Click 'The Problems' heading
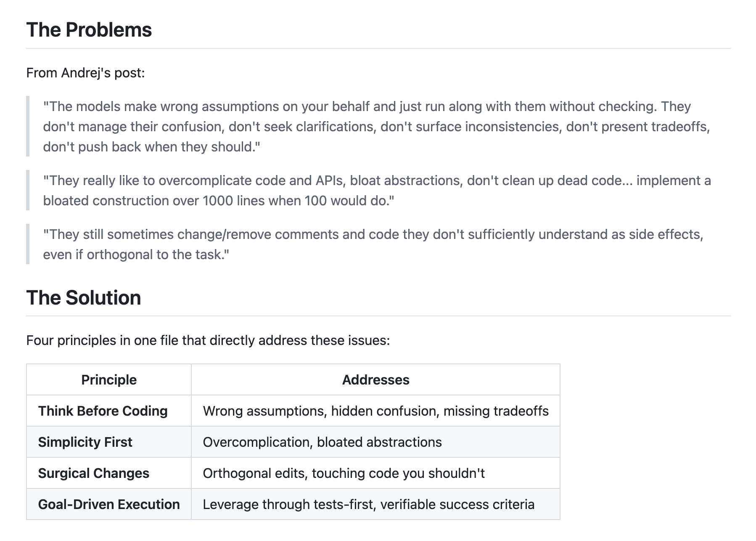This screenshot has width=756, height=541. (x=89, y=30)
